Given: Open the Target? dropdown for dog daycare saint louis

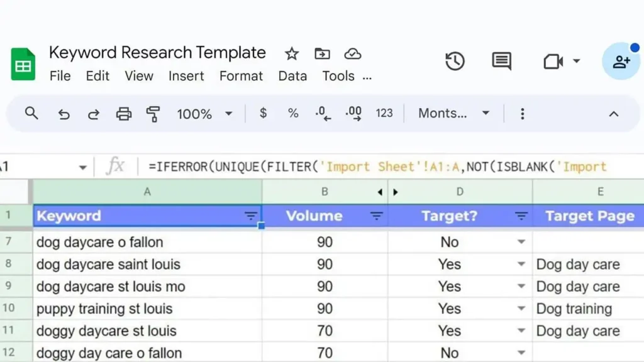Looking at the screenshot, I should [x=521, y=264].
